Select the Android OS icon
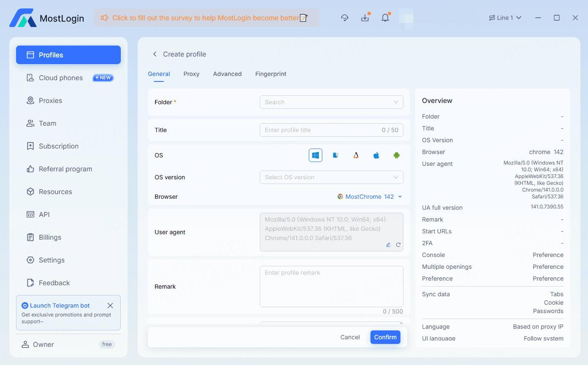This screenshot has height=365, width=588. (396, 155)
